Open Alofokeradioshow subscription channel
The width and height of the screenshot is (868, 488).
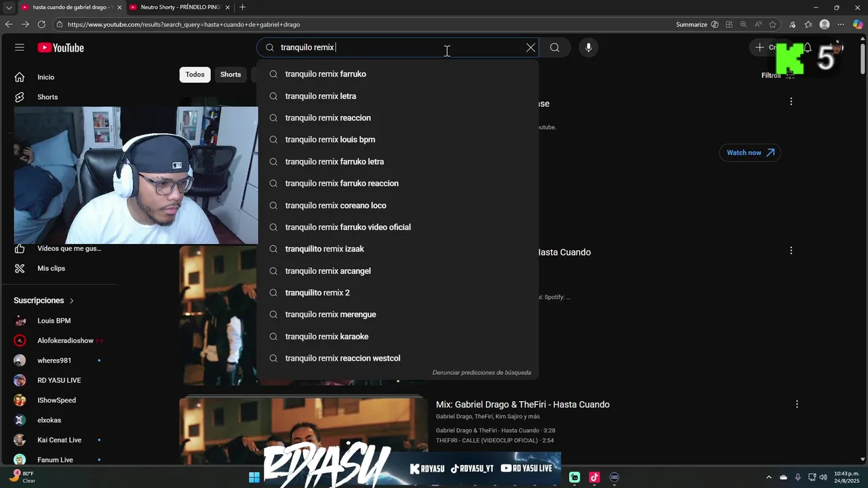pos(64,340)
